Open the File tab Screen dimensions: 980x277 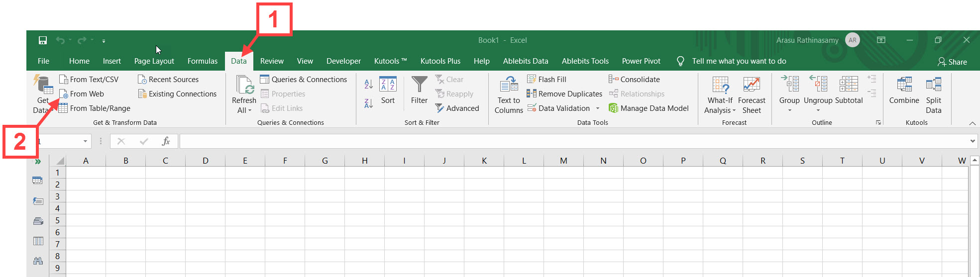coord(43,61)
